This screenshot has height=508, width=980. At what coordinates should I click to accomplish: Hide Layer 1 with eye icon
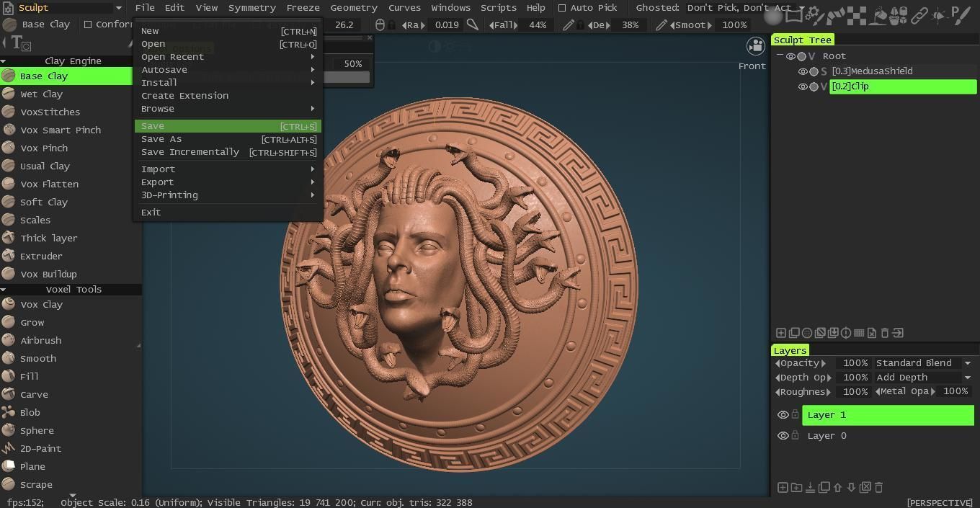[x=783, y=415]
